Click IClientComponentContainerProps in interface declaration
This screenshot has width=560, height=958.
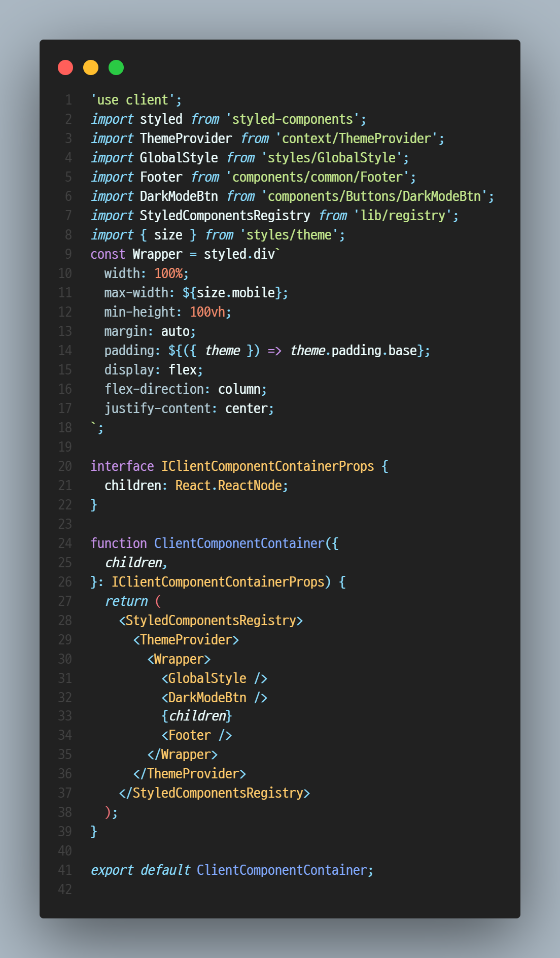pos(268,466)
